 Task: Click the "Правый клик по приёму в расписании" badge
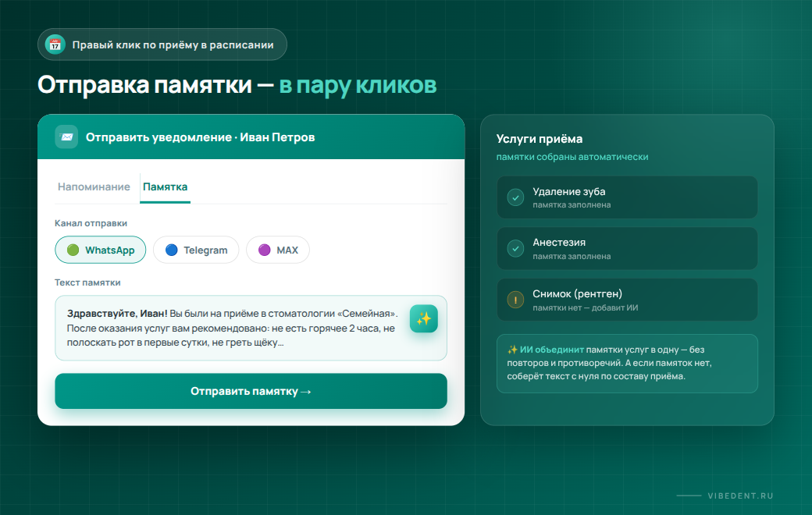pos(162,44)
